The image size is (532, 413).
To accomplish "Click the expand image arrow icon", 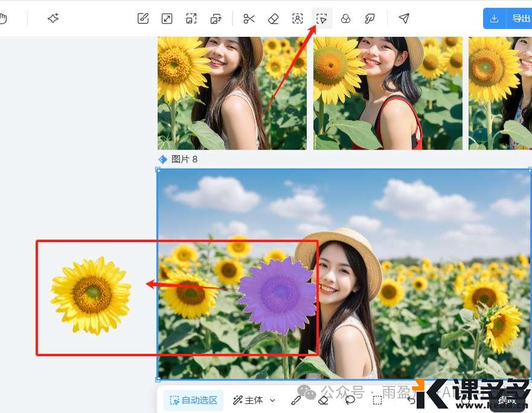I will 167,19.
